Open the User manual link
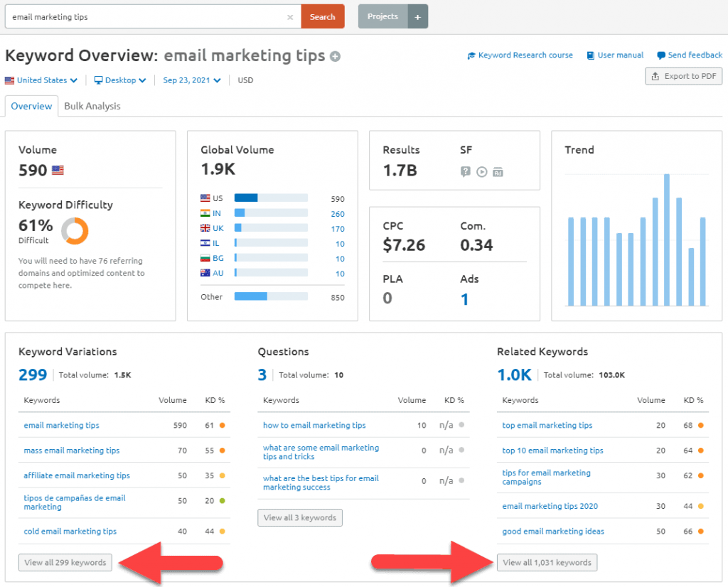 tap(615, 55)
